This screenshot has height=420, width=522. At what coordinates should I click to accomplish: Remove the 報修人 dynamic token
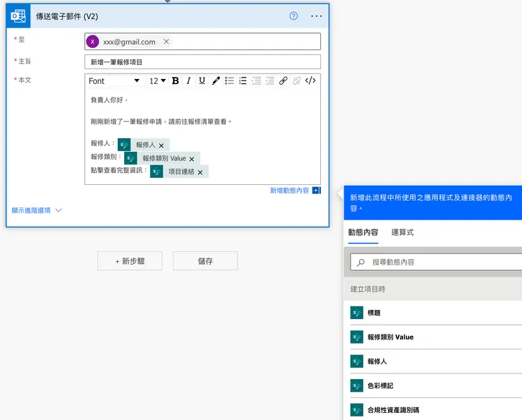161,145
